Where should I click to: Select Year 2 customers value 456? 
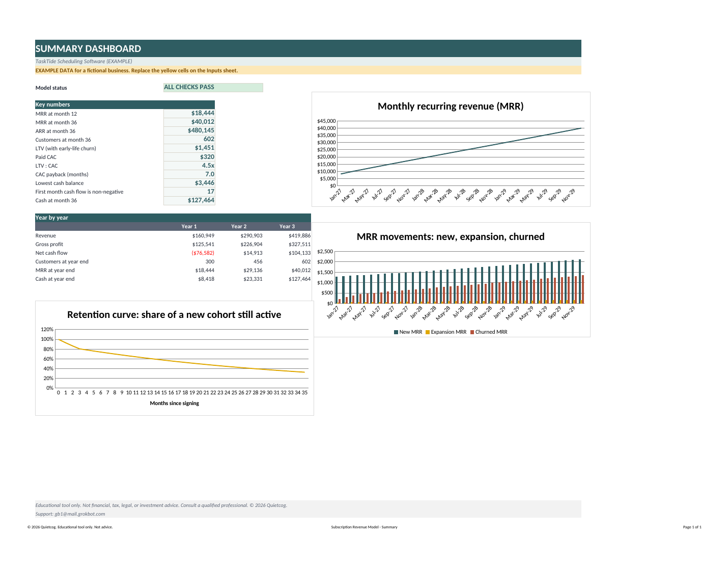[258, 262]
